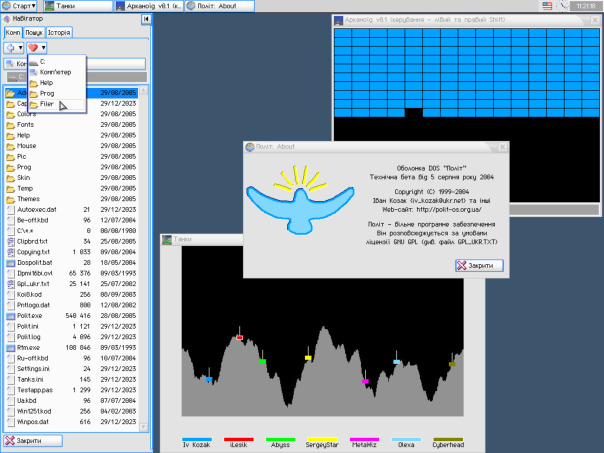Collapse the Навігатор panel with pin icon

coord(146,19)
